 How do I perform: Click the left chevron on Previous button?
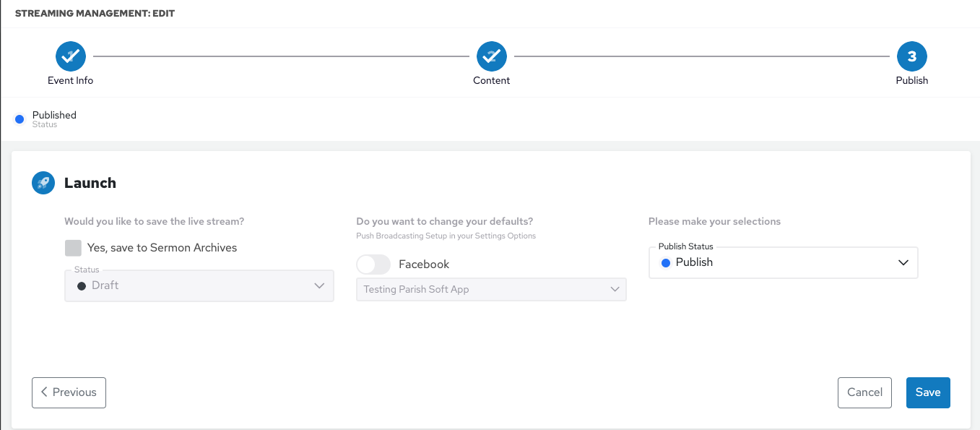(45, 392)
